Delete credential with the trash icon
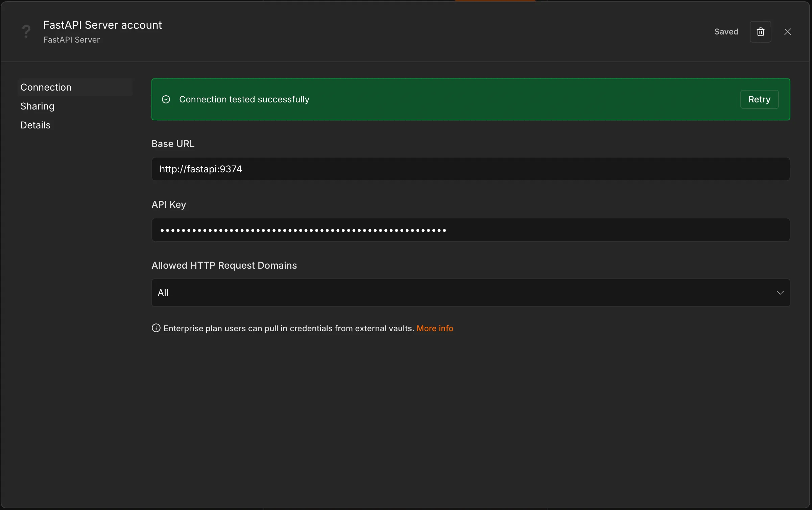 (x=760, y=32)
